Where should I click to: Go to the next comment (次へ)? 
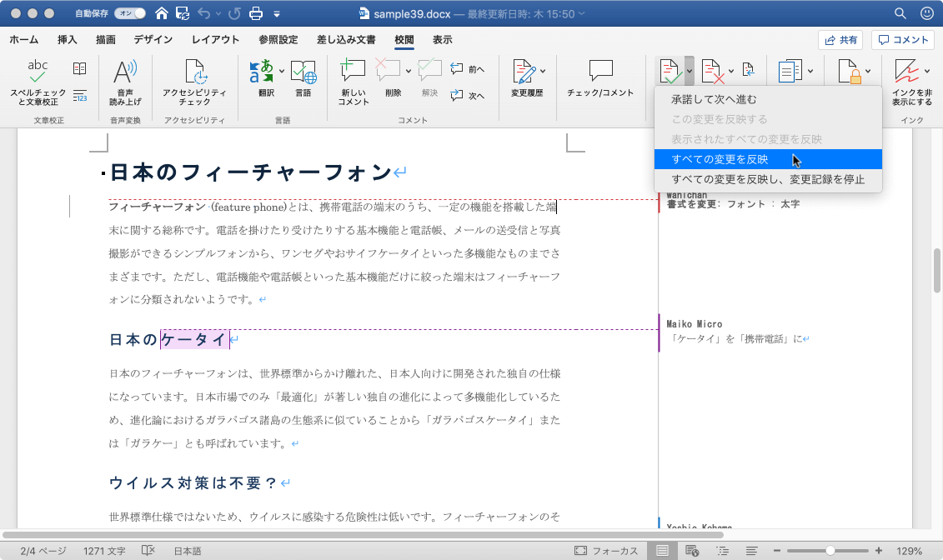coord(468,96)
